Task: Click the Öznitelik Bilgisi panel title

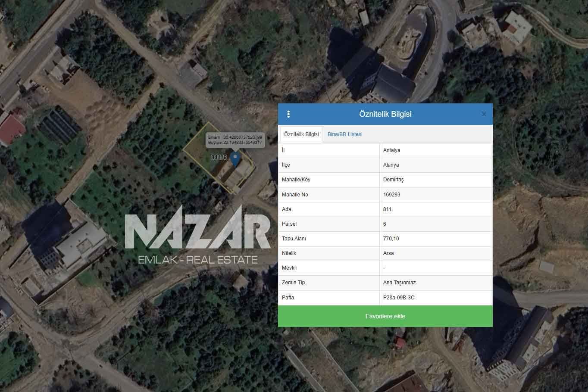Action: [x=385, y=114]
